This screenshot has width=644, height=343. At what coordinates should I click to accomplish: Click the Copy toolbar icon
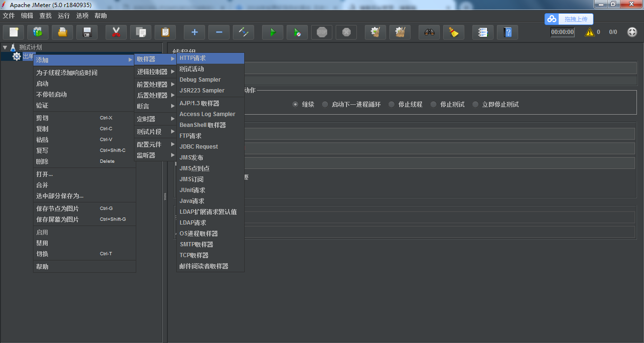140,32
